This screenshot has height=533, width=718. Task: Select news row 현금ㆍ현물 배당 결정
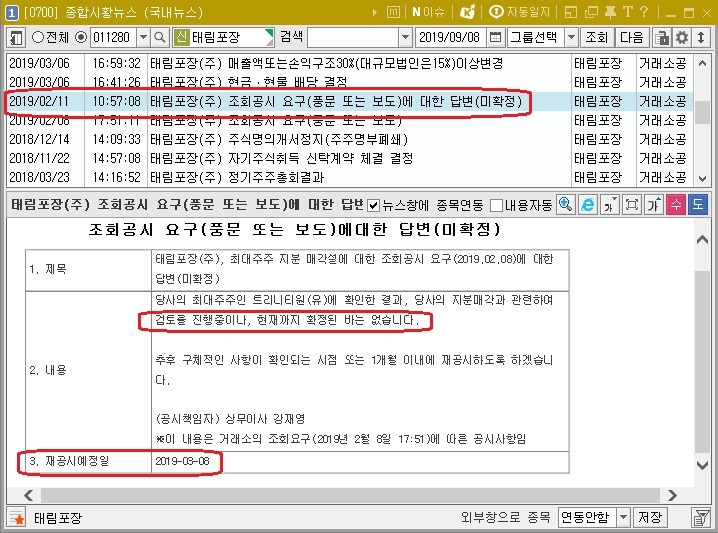[x=349, y=82]
